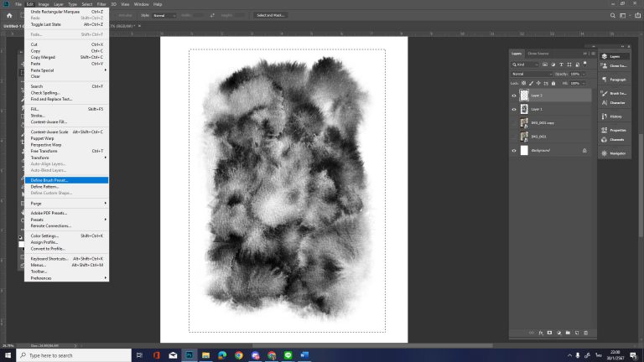This screenshot has width=644, height=362.
Task: Open the blend mode dropdown set to Normal
Action: 530,74
